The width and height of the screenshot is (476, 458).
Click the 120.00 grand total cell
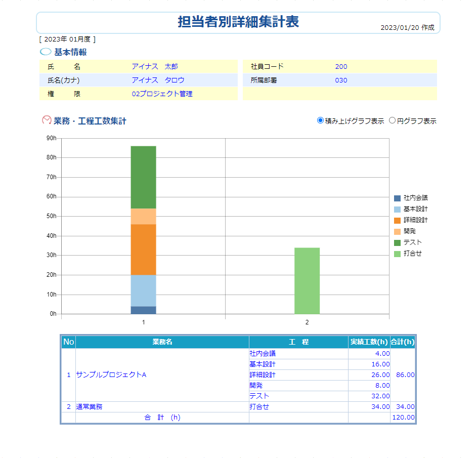point(404,418)
